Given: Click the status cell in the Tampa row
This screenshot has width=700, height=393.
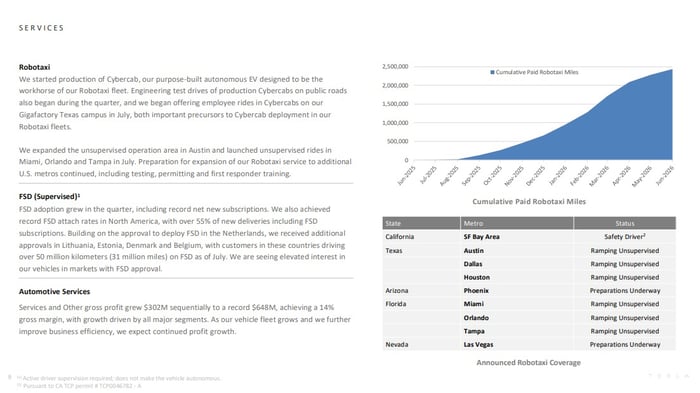Looking at the screenshot, I should [x=625, y=331].
